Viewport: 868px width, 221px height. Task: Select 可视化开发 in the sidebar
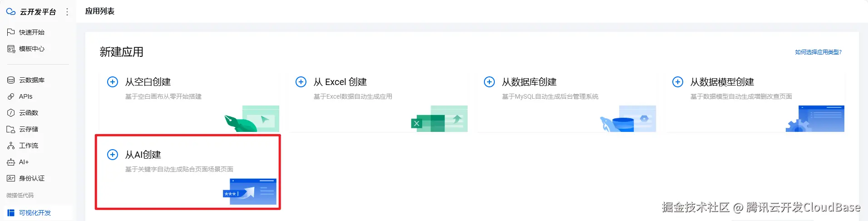pos(35,213)
